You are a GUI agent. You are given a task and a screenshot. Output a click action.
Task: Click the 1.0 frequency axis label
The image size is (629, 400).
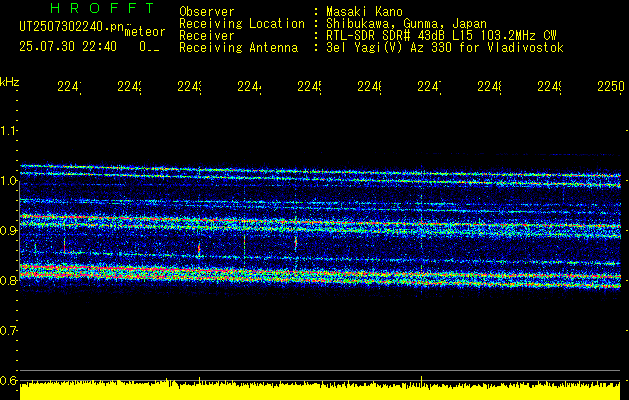[x=8, y=181]
